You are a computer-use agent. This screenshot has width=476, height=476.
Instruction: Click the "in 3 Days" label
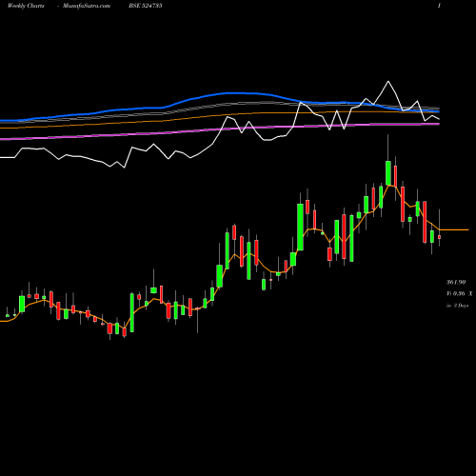pyautogui.click(x=457, y=306)
